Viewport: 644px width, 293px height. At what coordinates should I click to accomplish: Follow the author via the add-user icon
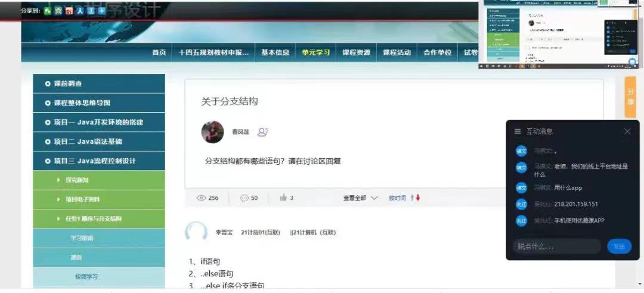tap(262, 132)
